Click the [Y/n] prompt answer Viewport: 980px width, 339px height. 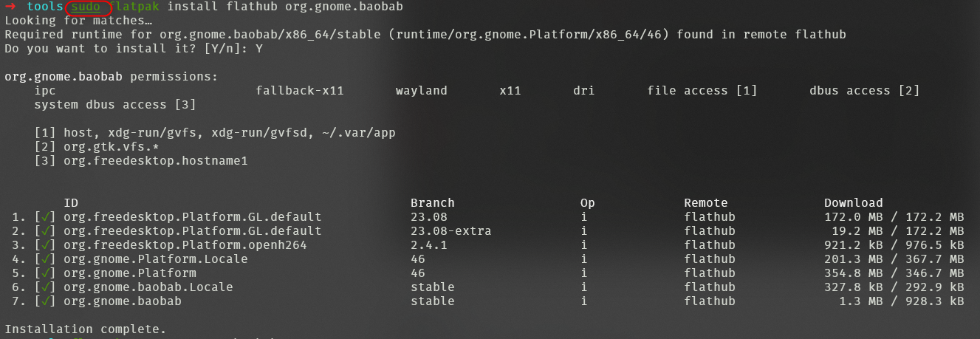(x=259, y=49)
